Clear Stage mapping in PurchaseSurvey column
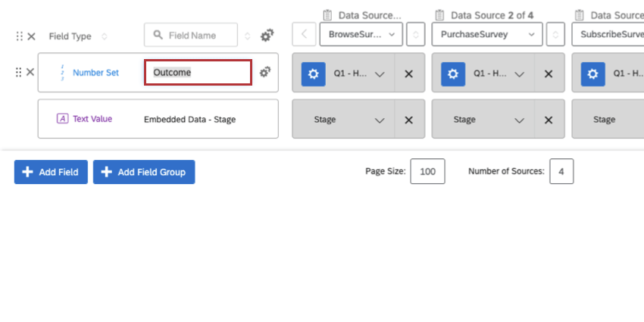The width and height of the screenshot is (644, 322). (x=549, y=120)
